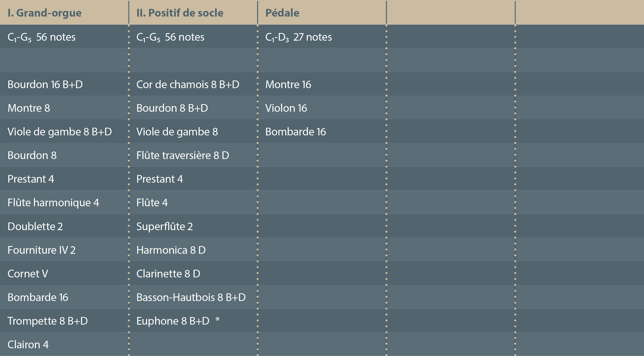Select Cor de chamois 8 B+D
This screenshot has height=356, width=644.
(188, 85)
